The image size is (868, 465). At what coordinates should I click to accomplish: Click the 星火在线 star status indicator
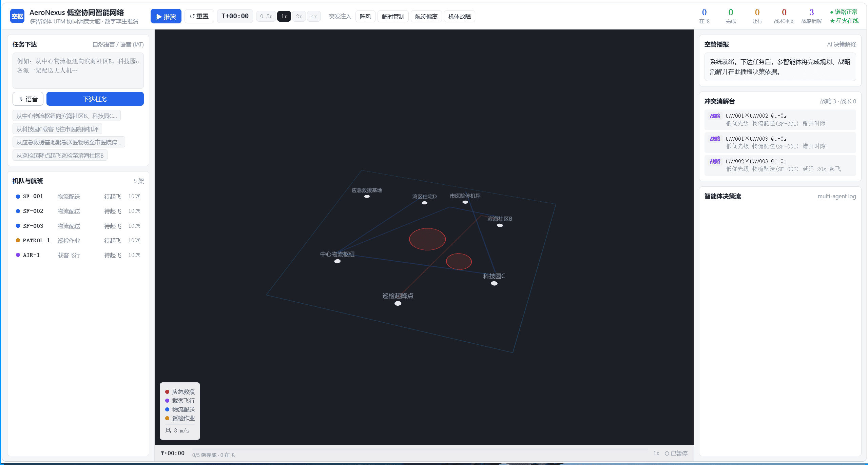[844, 21]
